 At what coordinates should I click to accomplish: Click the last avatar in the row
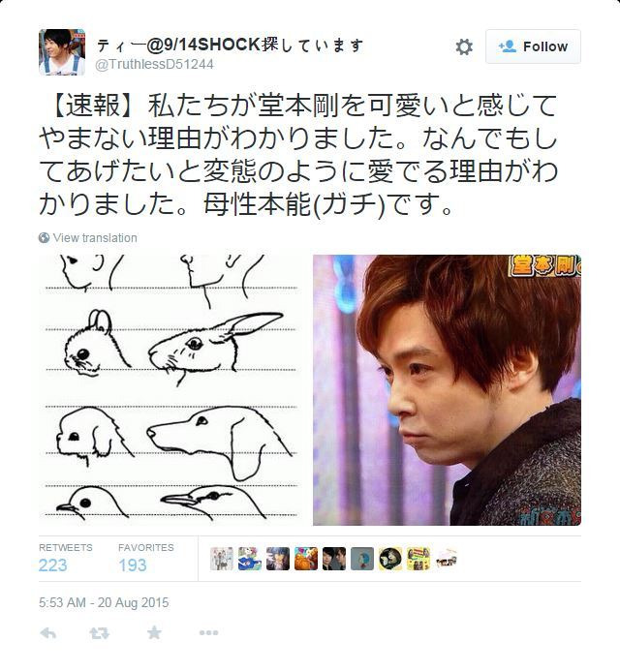[x=447, y=559]
